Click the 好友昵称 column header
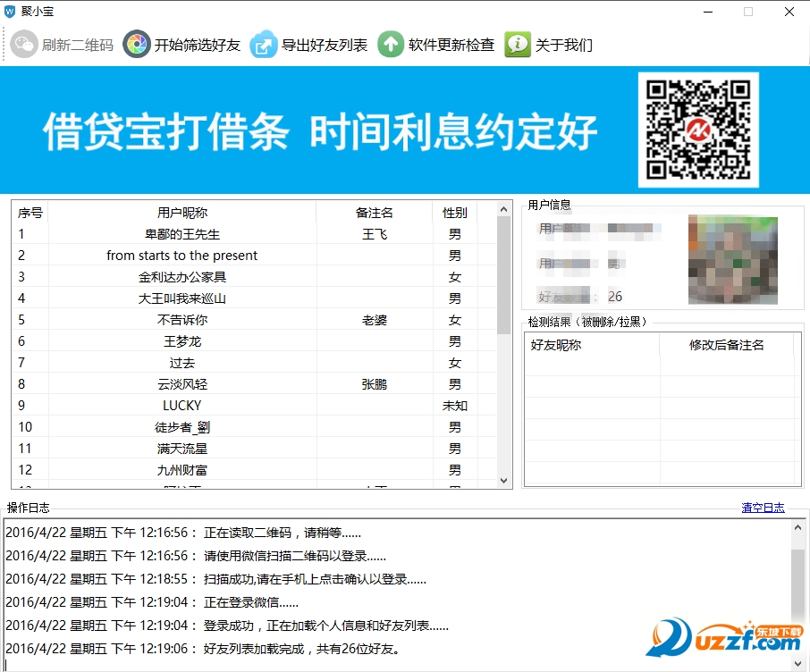Viewport: 810px width, 672px height. (592, 345)
